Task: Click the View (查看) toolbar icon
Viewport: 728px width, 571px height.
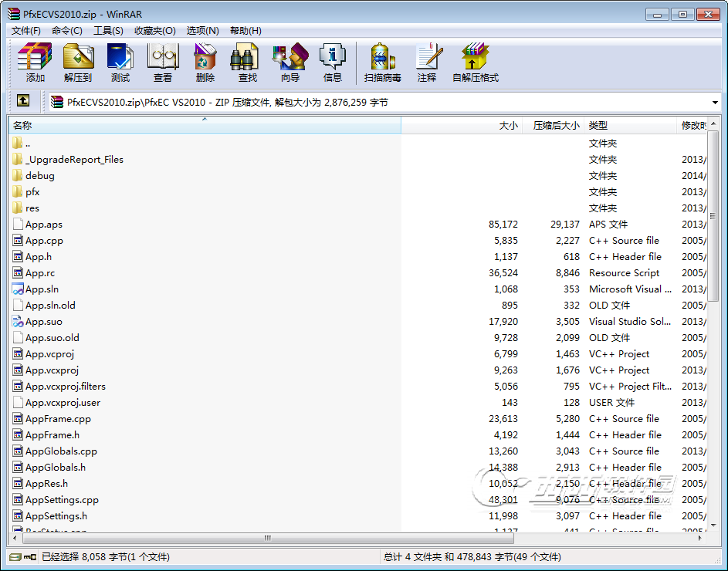Action: coord(163,56)
